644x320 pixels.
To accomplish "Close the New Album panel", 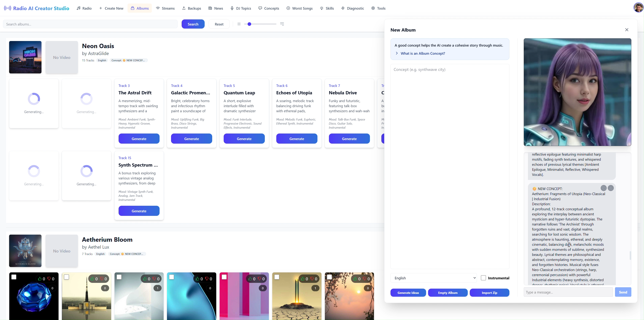I will (626, 30).
